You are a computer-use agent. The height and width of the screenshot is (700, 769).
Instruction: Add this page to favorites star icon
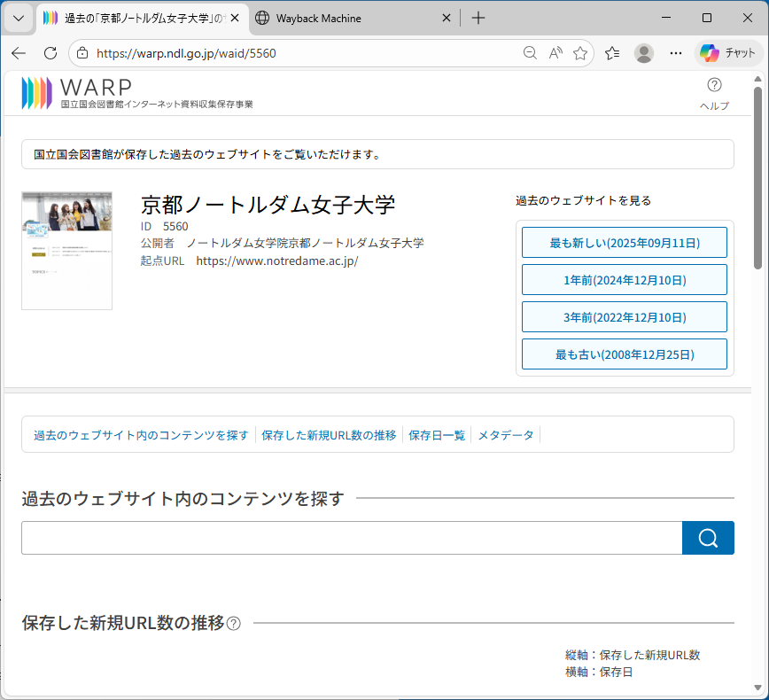point(580,53)
